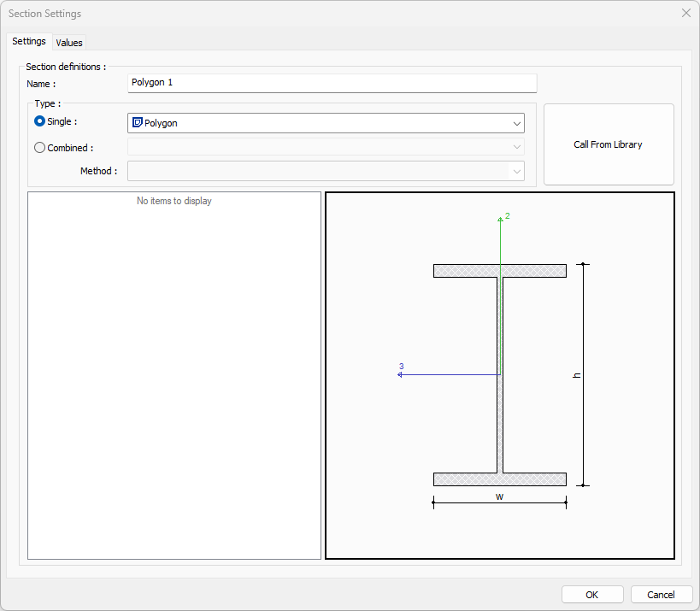
Task: Select the Single section type radio button
Action: pos(39,121)
